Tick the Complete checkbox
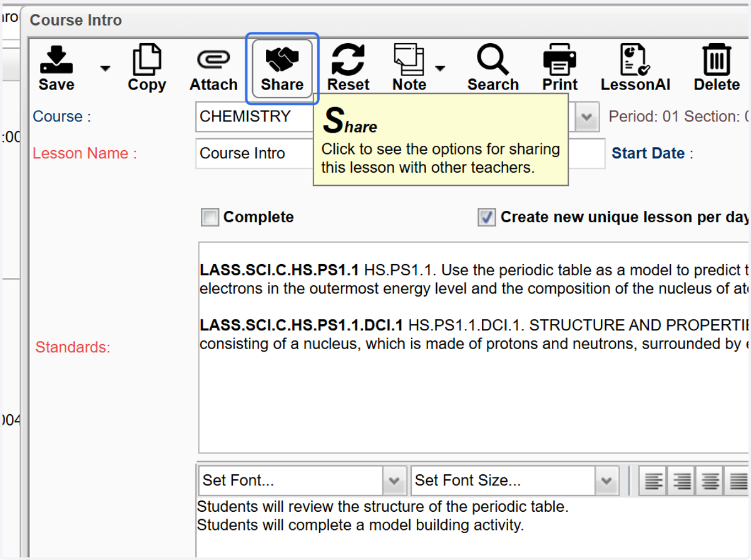 210,218
